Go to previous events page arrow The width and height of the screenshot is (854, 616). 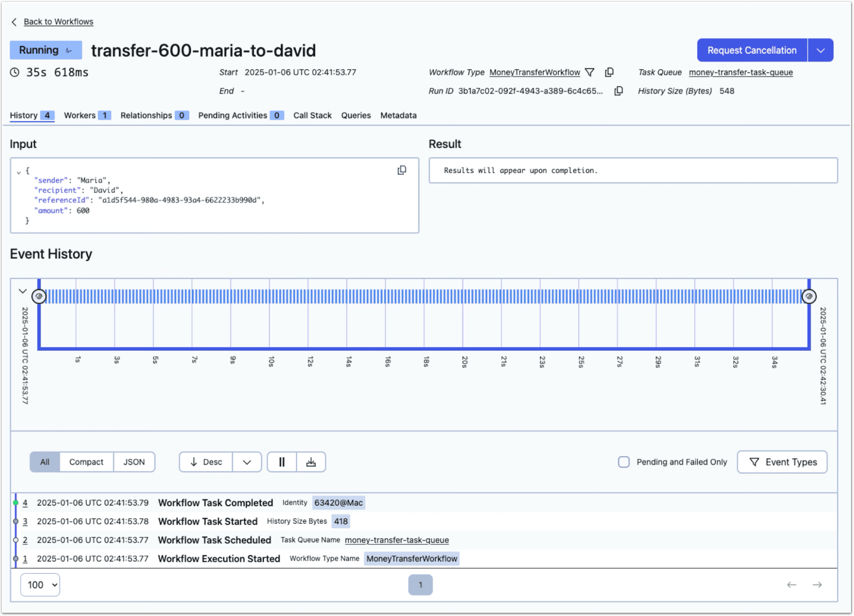(792, 585)
